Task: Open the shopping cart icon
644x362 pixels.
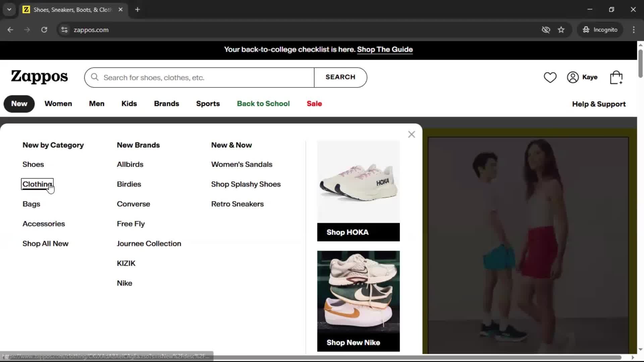Action: click(x=616, y=77)
